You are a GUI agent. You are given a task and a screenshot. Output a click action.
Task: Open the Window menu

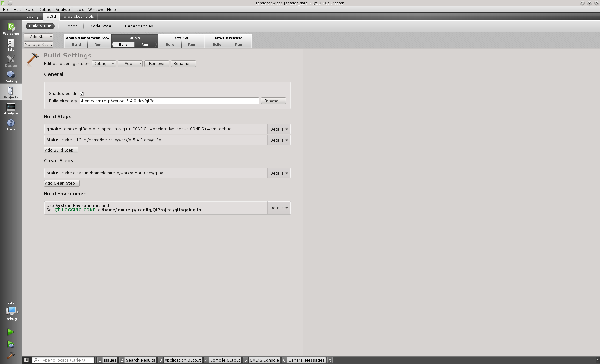tap(96, 9)
